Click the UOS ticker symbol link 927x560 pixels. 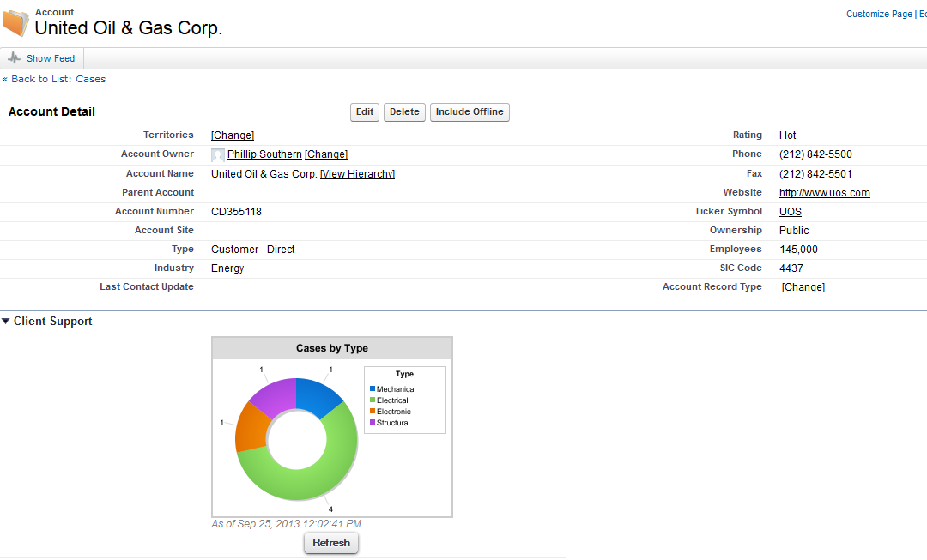(x=790, y=212)
